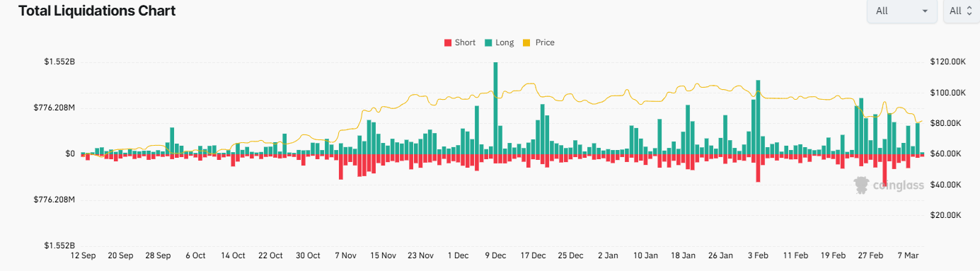Click the deepest red short bar at 3 Feb
This screenshot has height=271, width=980.
point(758,168)
